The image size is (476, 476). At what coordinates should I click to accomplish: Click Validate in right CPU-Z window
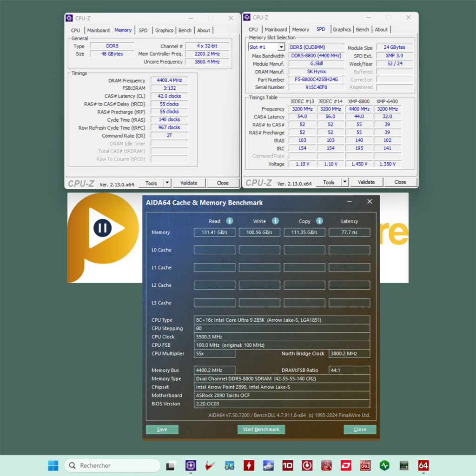[366, 182]
